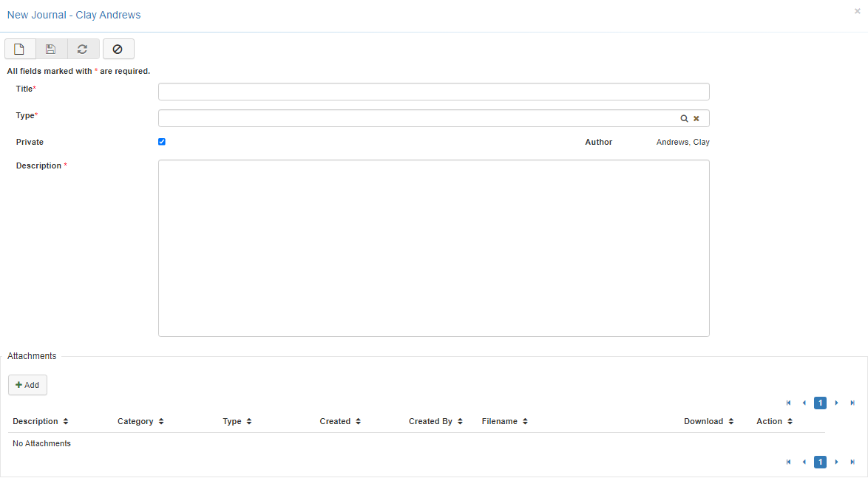This screenshot has width=868, height=495.
Task: Sort attachments by Description column
Action: tap(41, 421)
